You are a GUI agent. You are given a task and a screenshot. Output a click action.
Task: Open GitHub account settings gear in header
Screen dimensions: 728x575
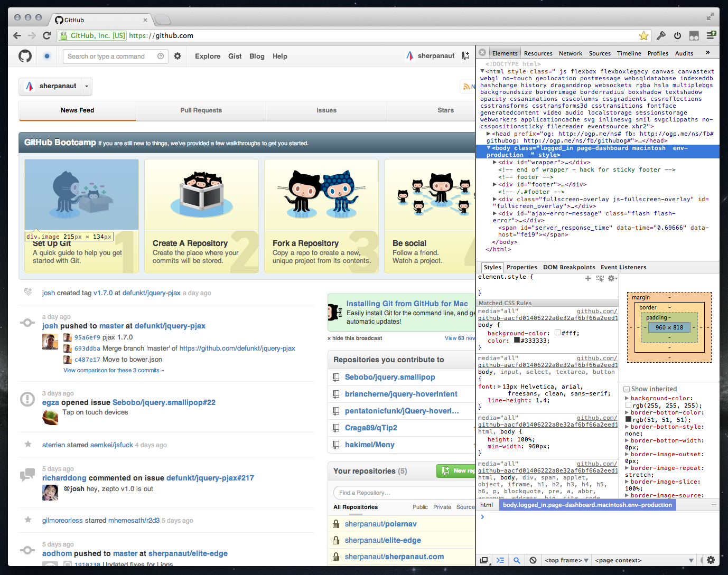click(178, 56)
